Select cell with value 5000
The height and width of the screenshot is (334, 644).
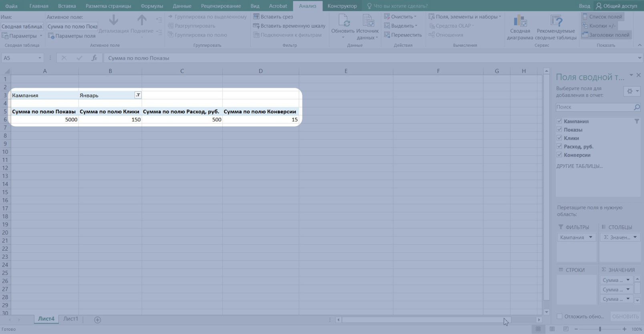pos(44,120)
